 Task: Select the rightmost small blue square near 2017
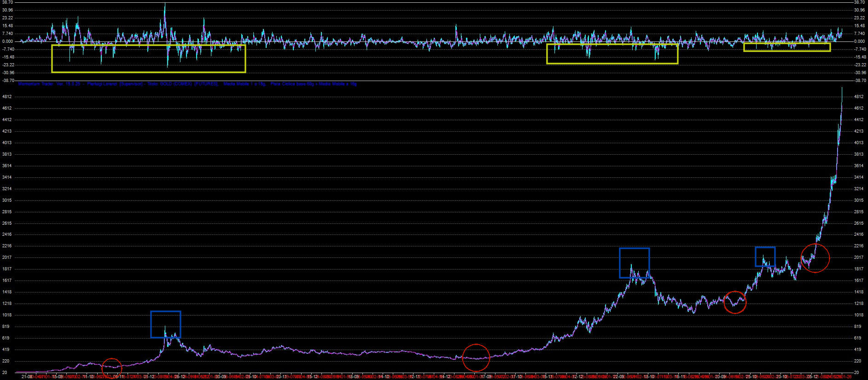click(765, 257)
